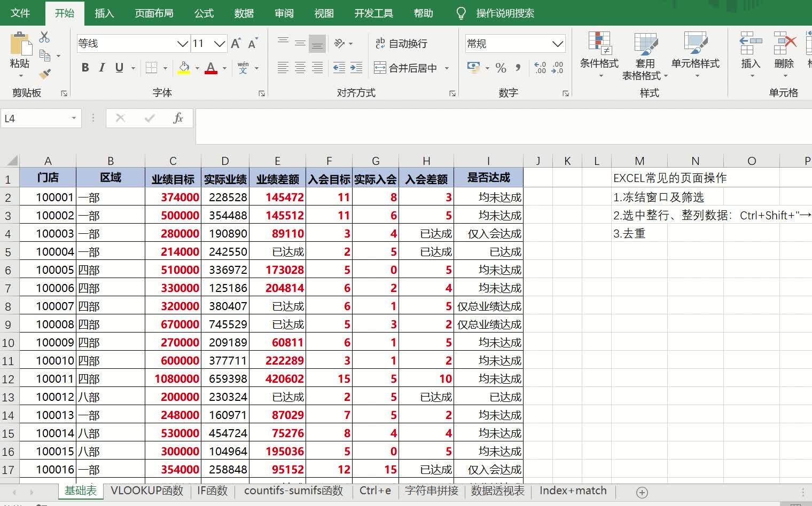This screenshot has width=812, height=506.
Task: Select the Format Painter brush
Action: tap(45, 73)
